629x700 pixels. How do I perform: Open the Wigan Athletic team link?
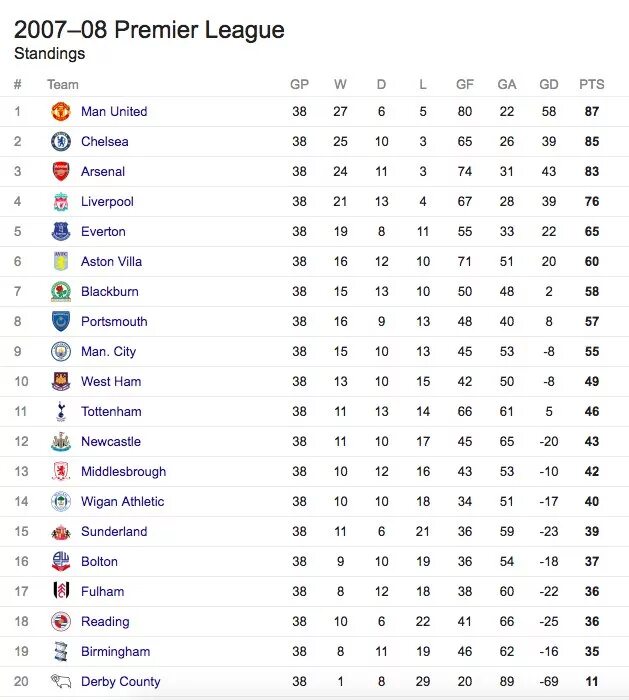(x=123, y=502)
